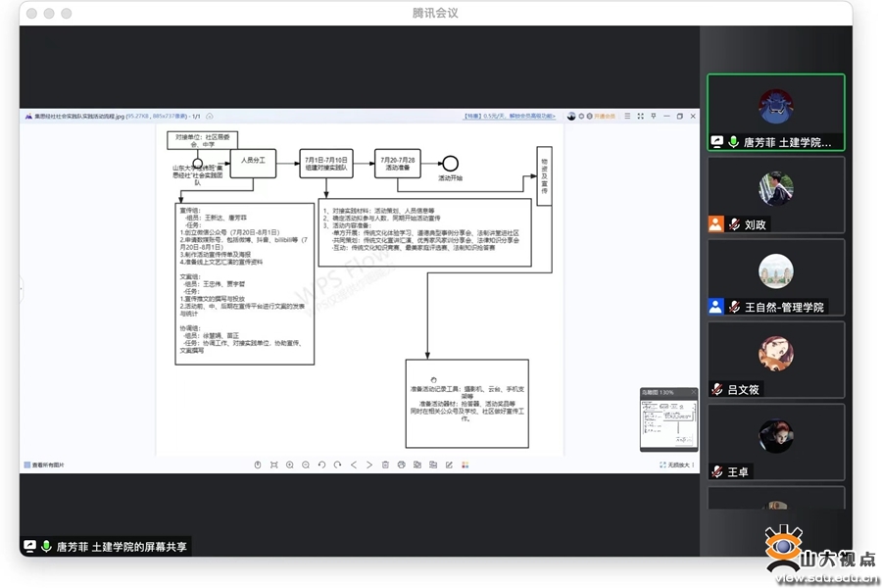
Task: Open the image edit pencil tool
Action: (x=449, y=465)
